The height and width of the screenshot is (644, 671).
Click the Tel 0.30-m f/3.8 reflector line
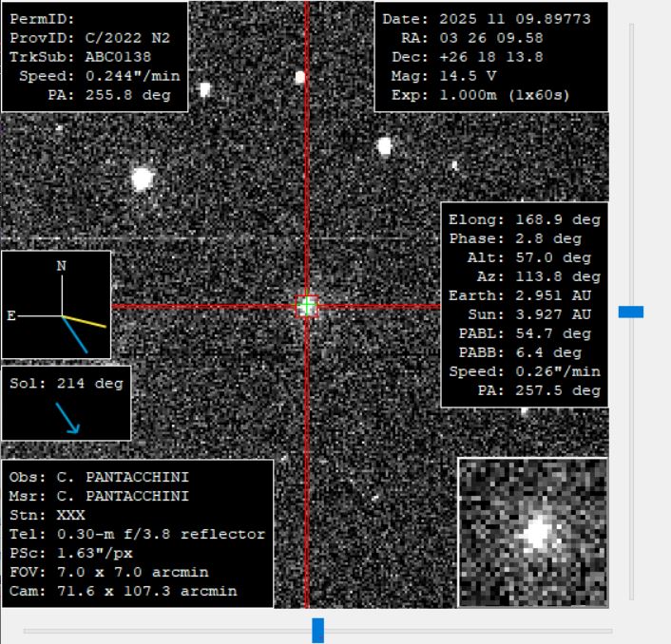[137, 535]
